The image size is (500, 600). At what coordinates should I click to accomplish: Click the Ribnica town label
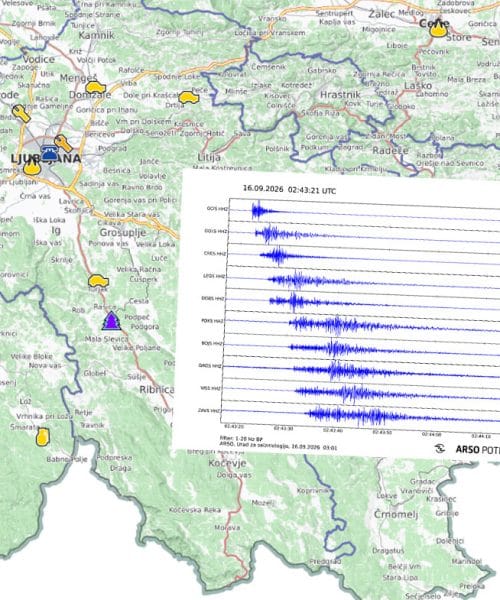pyautogui.click(x=157, y=390)
